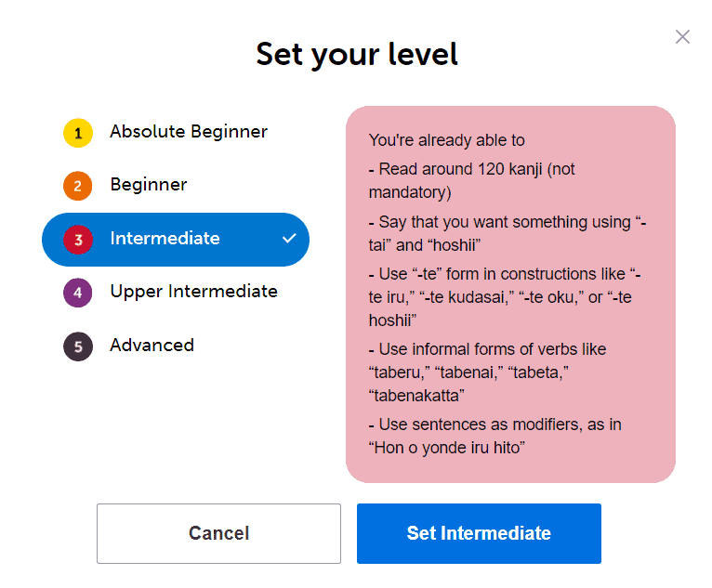Confirm with Set Intermediate button
712x588 pixels.
click(x=479, y=533)
